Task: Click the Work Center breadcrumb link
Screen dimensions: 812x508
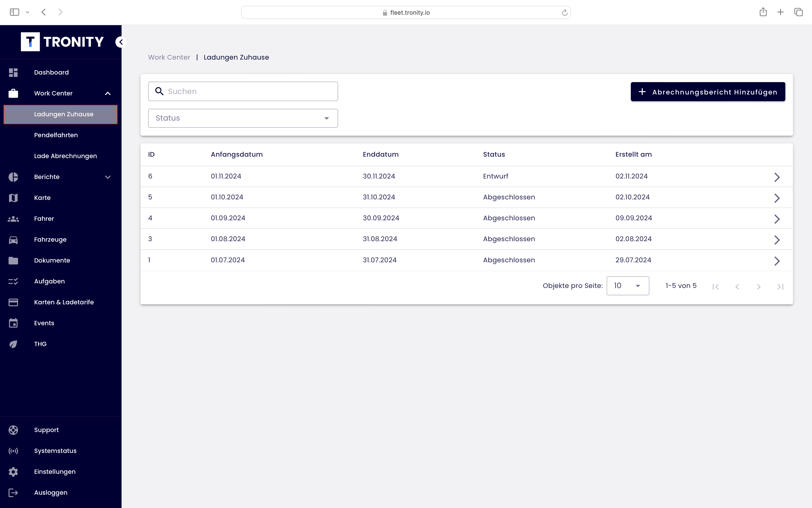Action: coord(169,57)
